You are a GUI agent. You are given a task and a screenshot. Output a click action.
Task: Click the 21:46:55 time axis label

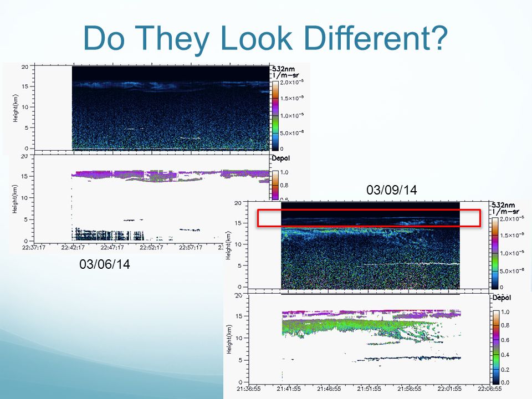tap(329, 388)
